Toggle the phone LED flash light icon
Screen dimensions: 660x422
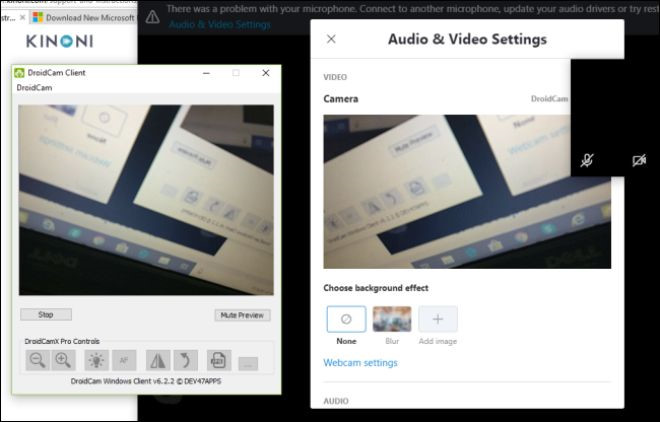(96, 361)
